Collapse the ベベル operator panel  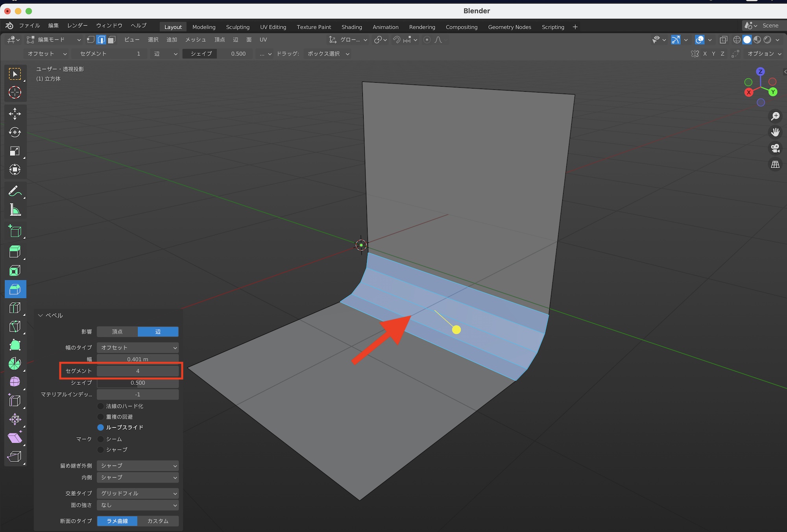pos(41,316)
